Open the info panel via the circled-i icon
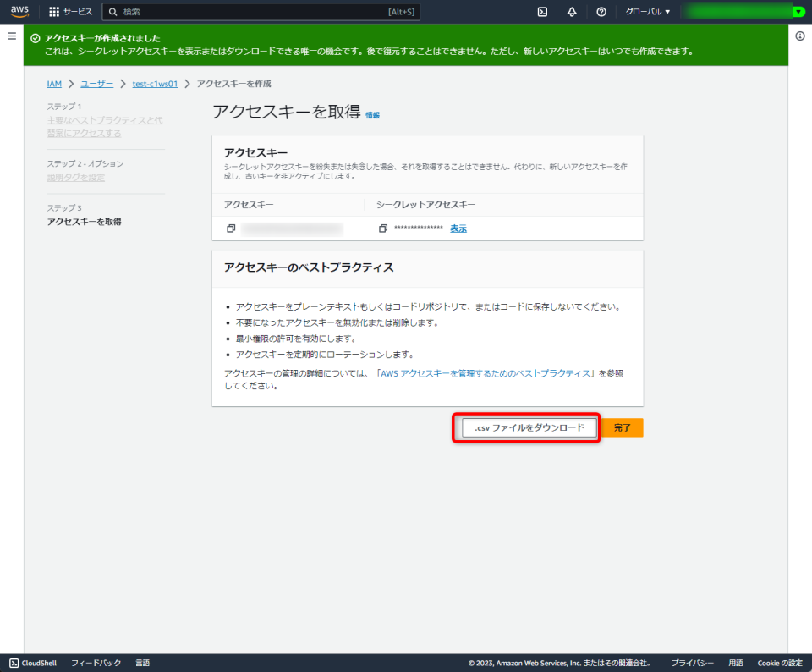 coord(800,36)
